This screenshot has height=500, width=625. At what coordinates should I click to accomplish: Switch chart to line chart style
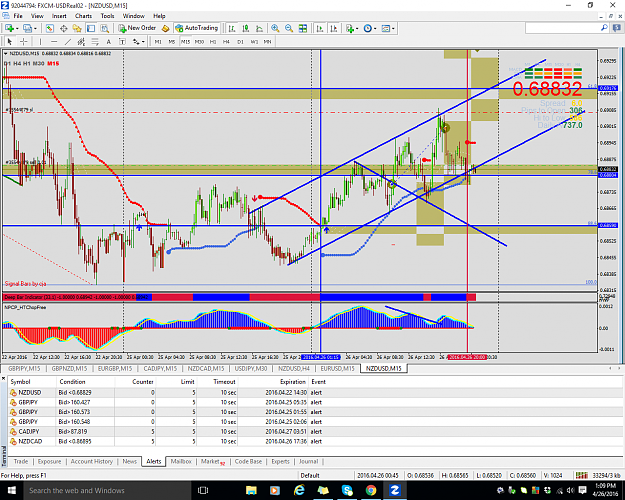[259, 28]
